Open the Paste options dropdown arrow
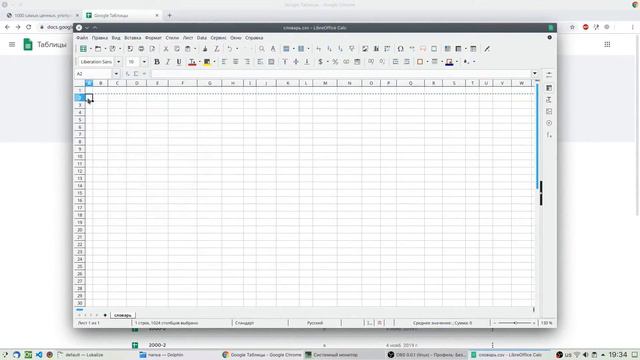The image size is (640, 360). coord(195,49)
